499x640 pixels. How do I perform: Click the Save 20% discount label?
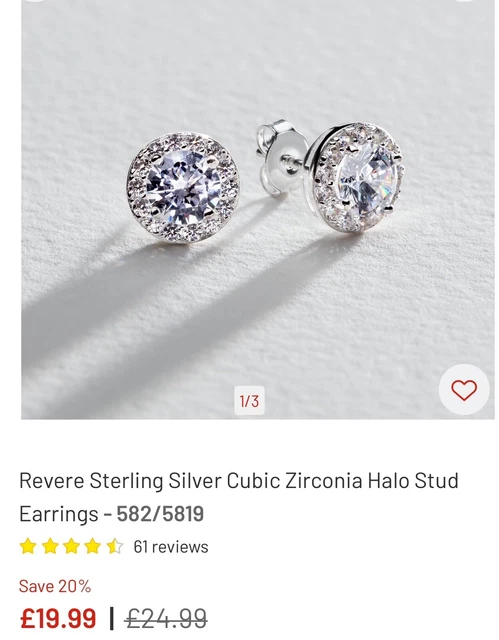coord(55,586)
